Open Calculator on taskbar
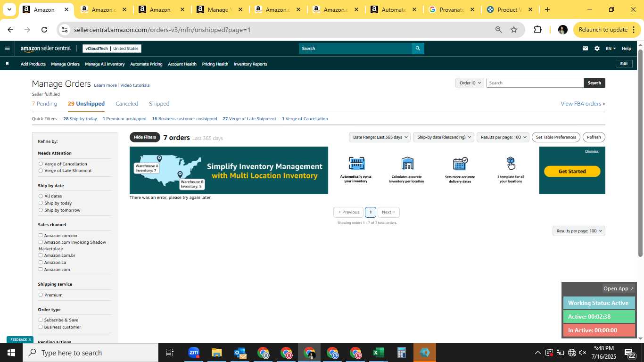Image resolution: width=644 pixels, height=362 pixels. pyautogui.click(x=401, y=353)
